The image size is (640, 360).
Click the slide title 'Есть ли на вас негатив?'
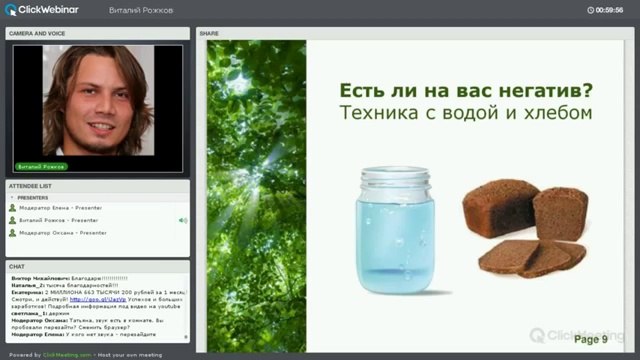tap(466, 90)
